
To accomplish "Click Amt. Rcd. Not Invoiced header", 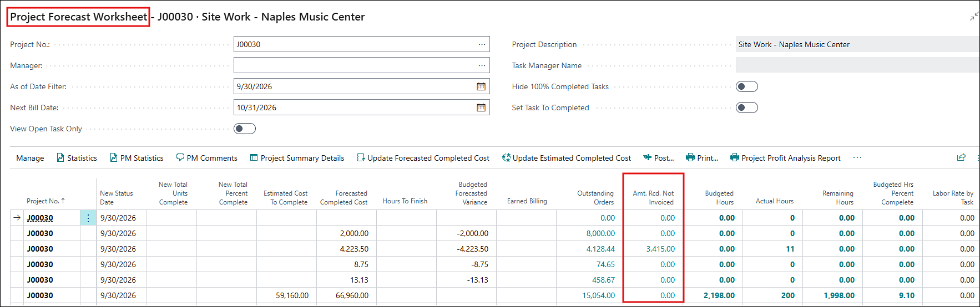I will (x=653, y=198).
